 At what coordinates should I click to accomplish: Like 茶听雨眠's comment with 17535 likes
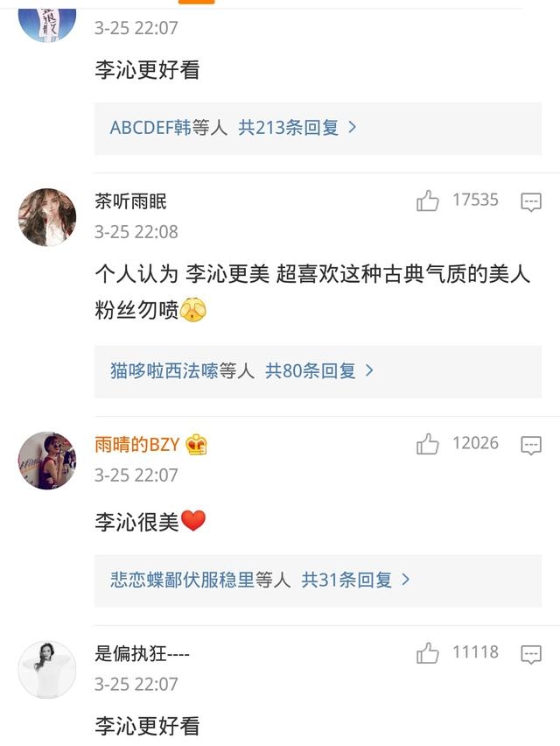point(428,201)
